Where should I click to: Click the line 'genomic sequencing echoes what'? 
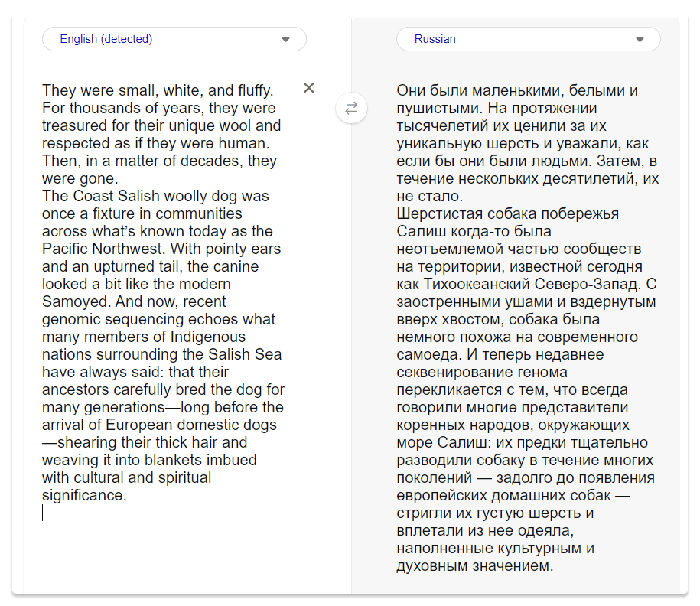[x=158, y=319]
